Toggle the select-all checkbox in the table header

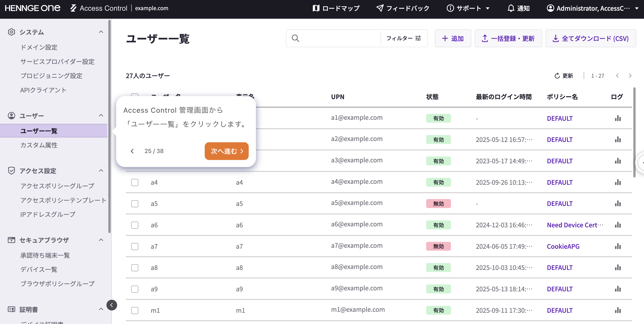135,96
